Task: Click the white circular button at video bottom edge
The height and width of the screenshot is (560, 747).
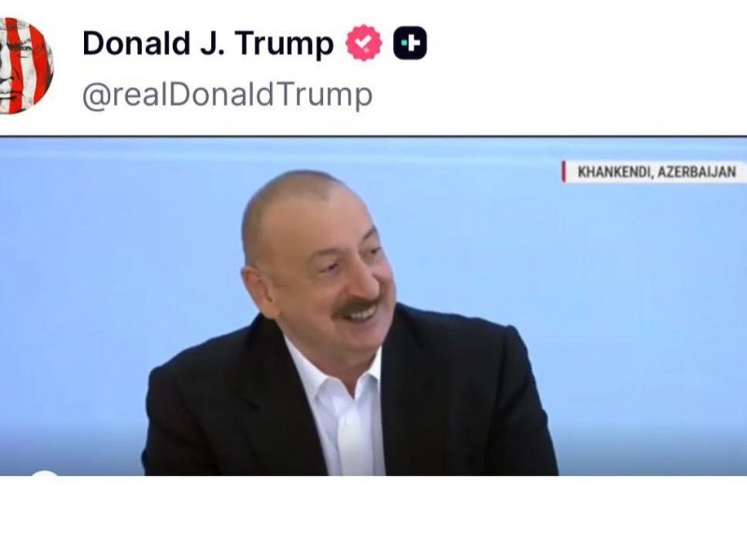Action: pos(44,472)
